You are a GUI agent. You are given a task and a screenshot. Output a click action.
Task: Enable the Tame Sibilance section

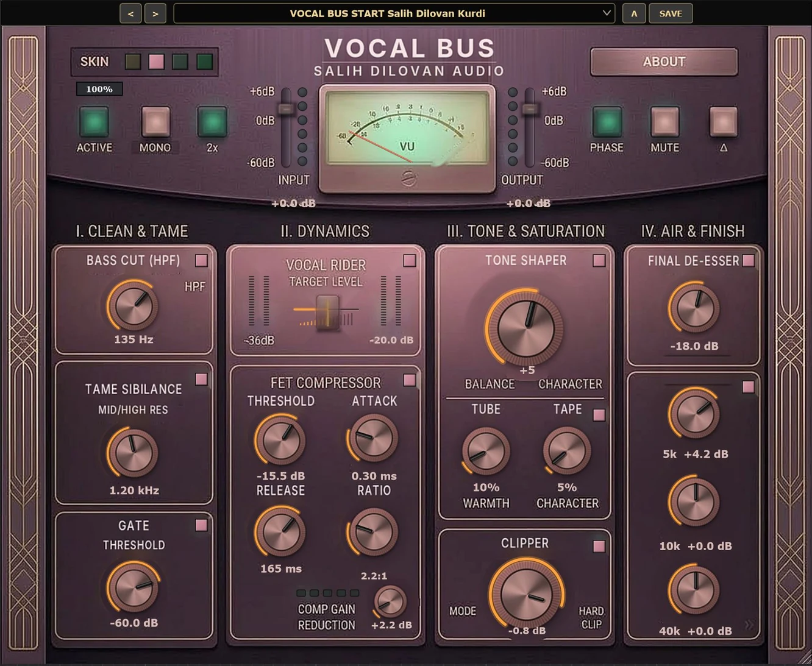tap(201, 380)
